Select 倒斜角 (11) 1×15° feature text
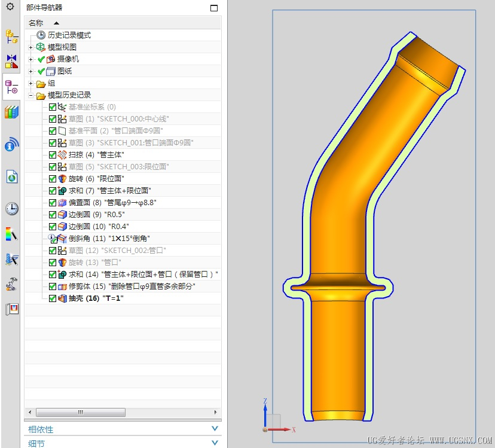Image resolution: width=495 pixels, height=448 pixels. click(109, 239)
